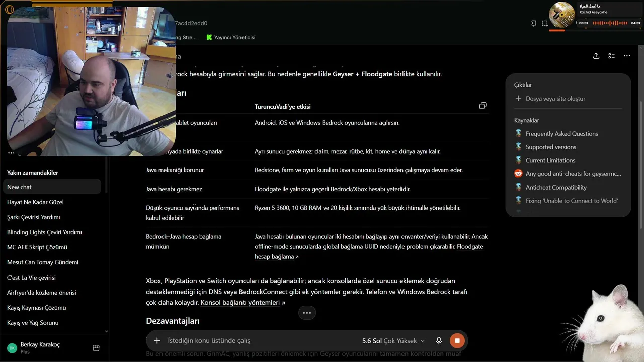The height and width of the screenshot is (362, 644).
Task: Click the Current Limitations source icon
Action: click(x=518, y=160)
